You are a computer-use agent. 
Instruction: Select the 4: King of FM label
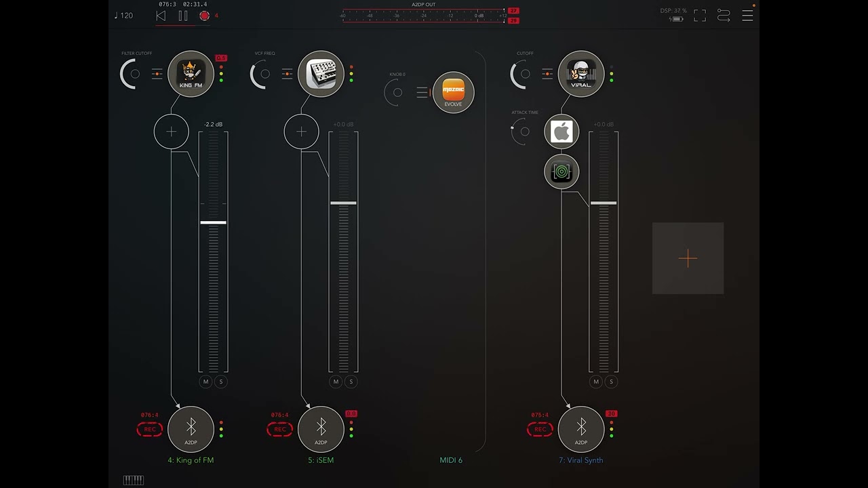click(x=191, y=460)
